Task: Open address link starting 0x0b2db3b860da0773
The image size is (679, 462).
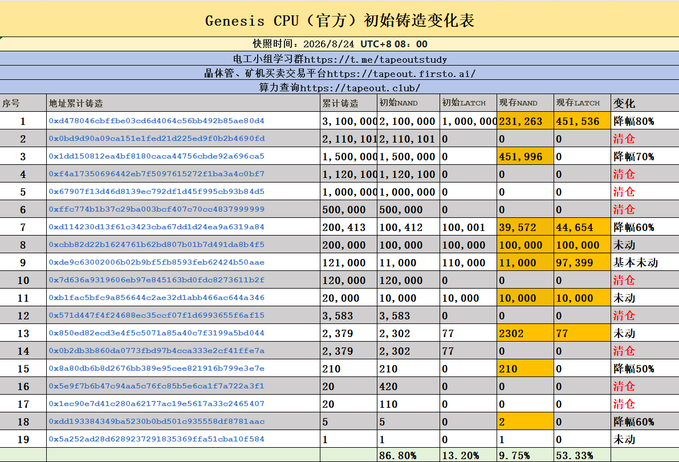Action: (x=156, y=351)
